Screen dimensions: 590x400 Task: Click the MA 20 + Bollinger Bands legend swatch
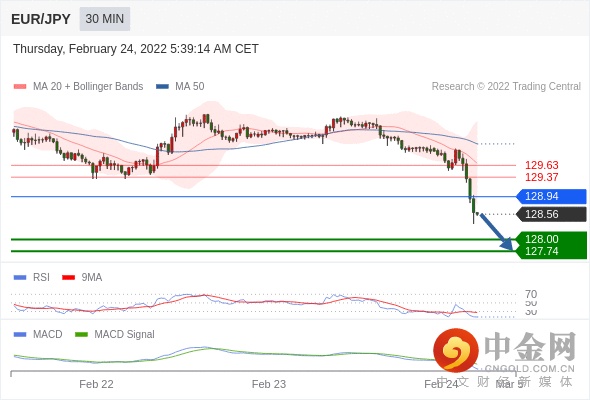click(x=20, y=87)
